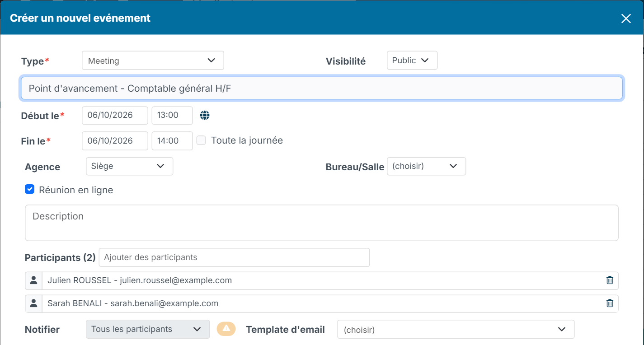644x345 pixels.
Task: Click the orange warning icon near Notifier
Action: pos(226,329)
